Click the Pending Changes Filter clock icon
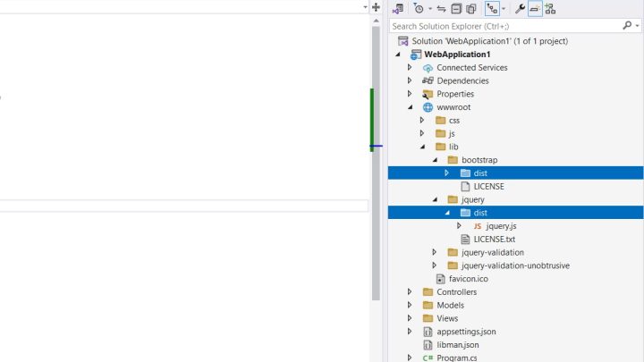Screen dimensions: 644x362 [x=419, y=9]
